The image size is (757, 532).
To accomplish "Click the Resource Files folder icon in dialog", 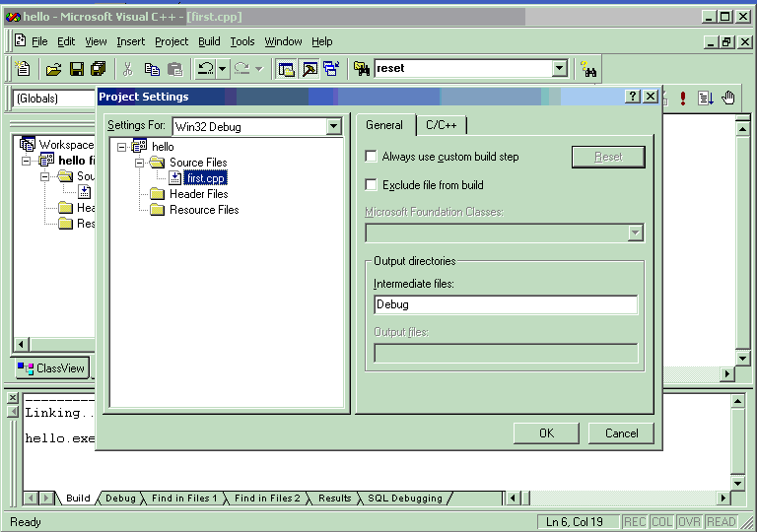I will 157,210.
